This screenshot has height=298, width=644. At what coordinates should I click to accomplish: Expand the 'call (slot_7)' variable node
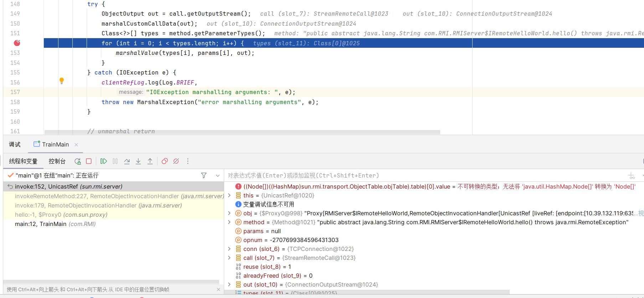[229, 258]
